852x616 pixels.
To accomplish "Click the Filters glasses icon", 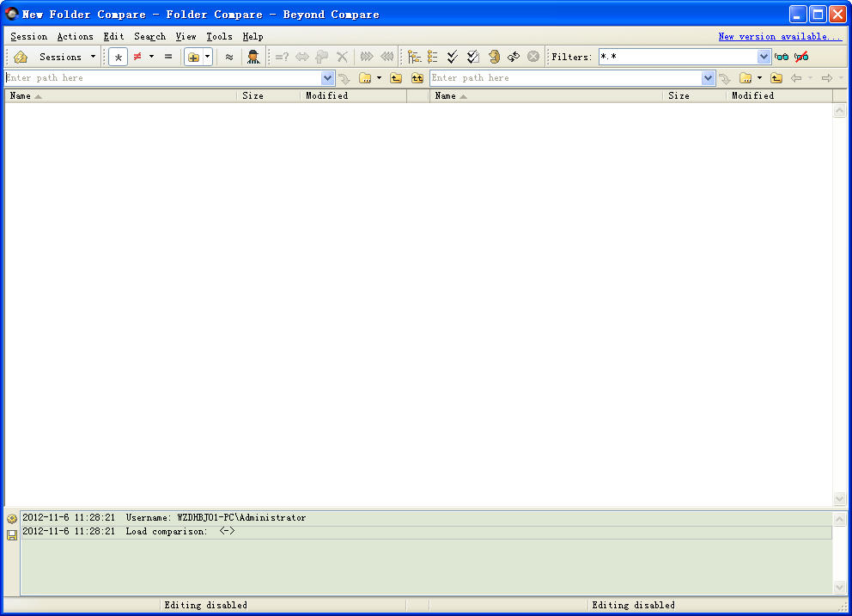I will tap(782, 57).
